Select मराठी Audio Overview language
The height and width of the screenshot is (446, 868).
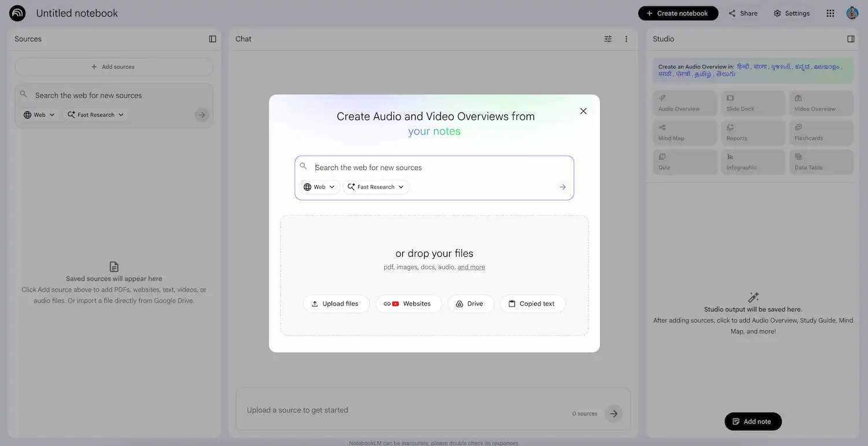[x=665, y=74]
